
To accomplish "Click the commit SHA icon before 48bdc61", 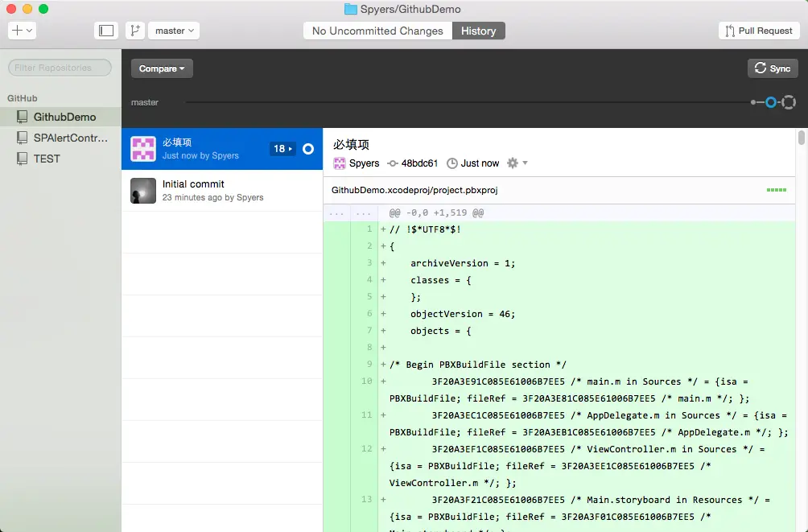I will click(x=393, y=163).
